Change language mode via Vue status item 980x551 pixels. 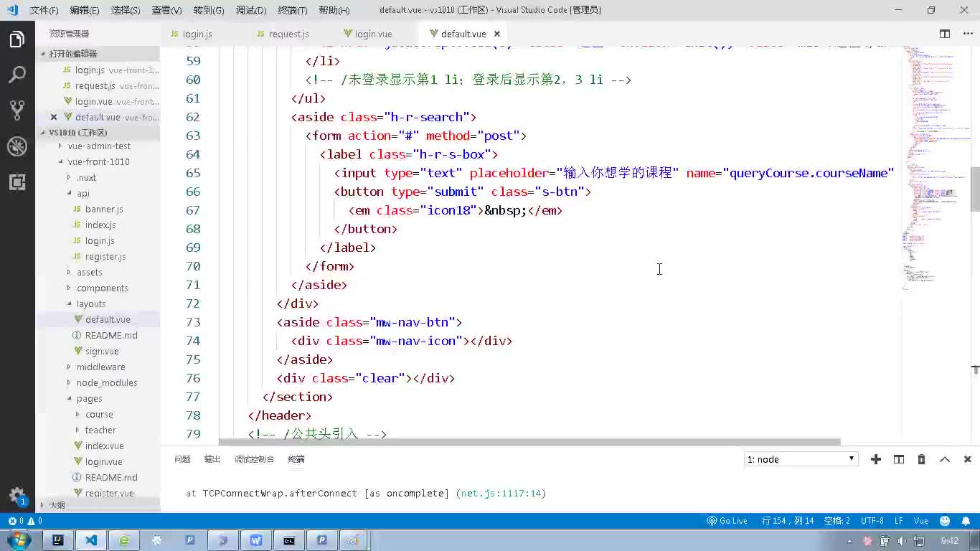[920, 521]
